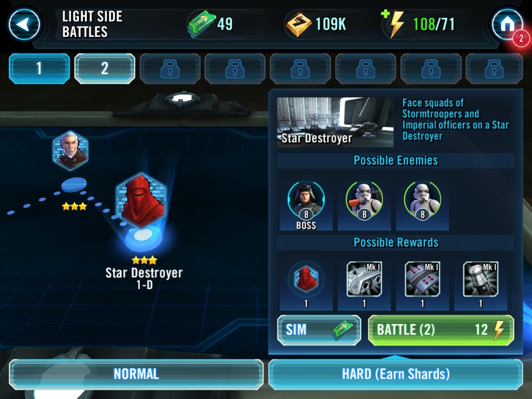
Task: Tap the credits icon showing 109K
Action: tap(299, 24)
